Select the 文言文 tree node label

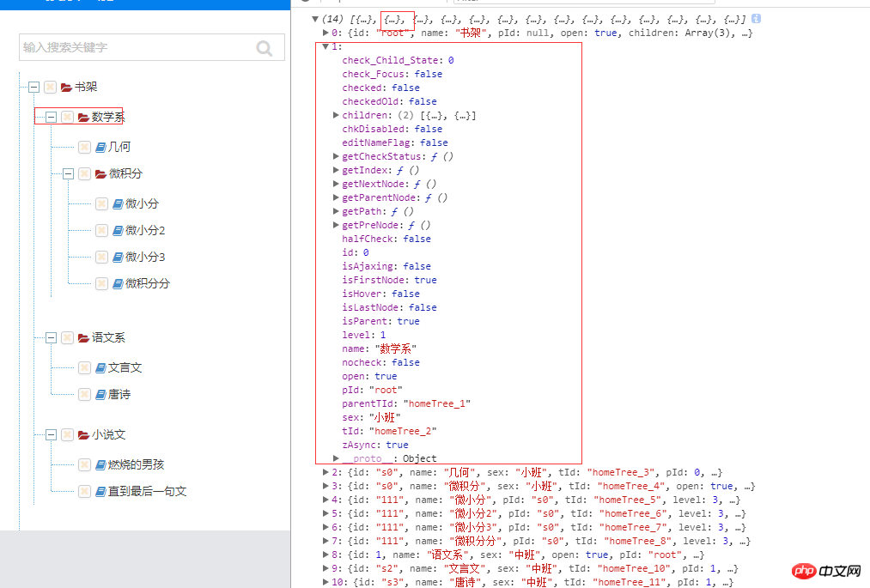click(125, 367)
